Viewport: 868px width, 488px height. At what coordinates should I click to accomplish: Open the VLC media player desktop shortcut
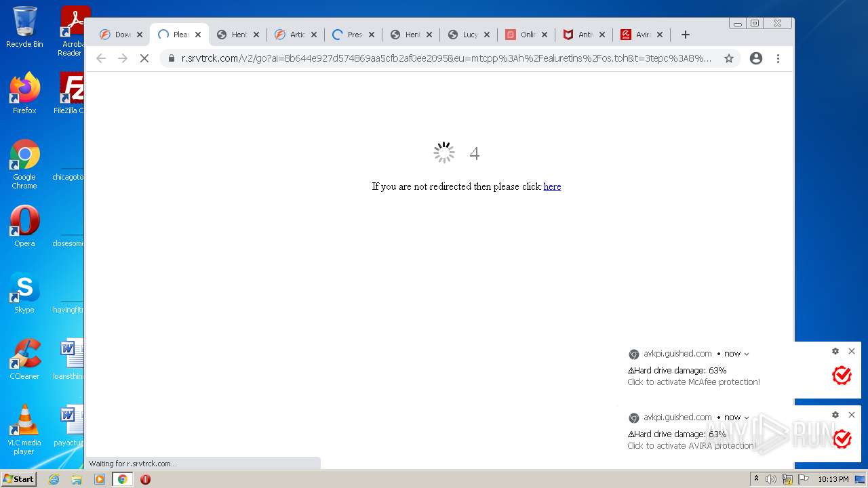click(24, 430)
